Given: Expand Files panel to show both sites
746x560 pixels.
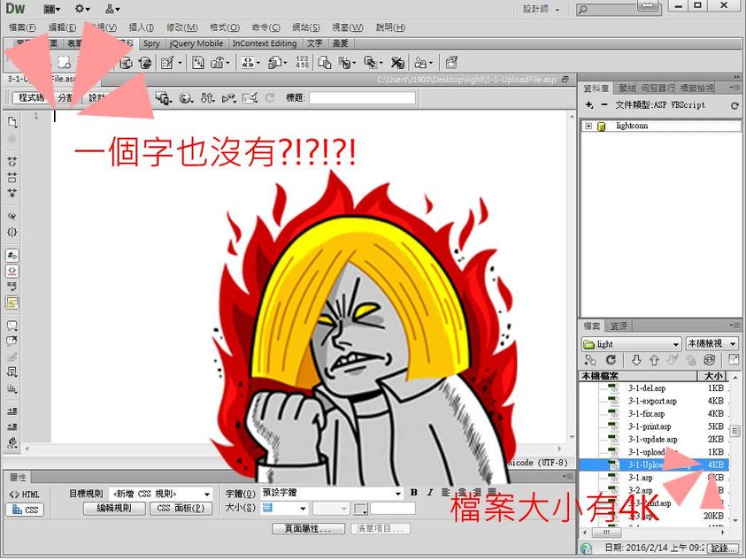Looking at the screenshot, I should point(732,359).
